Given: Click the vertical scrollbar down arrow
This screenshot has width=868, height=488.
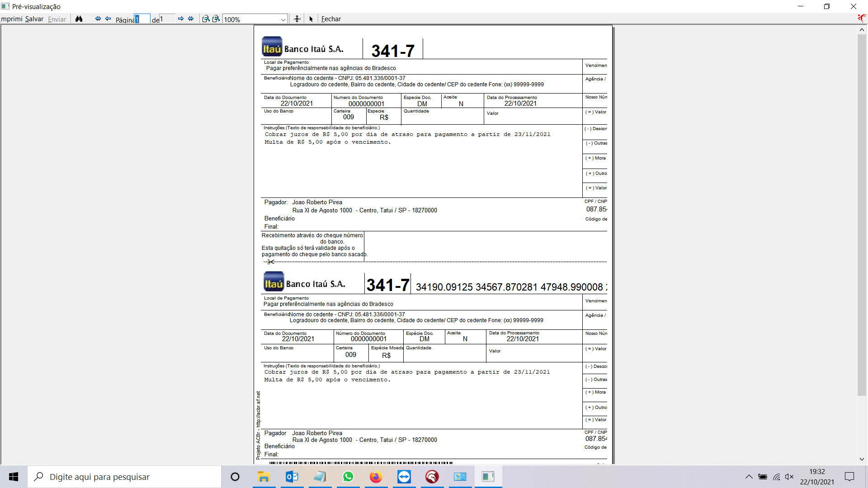Looking at the screenshot, I should pos(862,459).
